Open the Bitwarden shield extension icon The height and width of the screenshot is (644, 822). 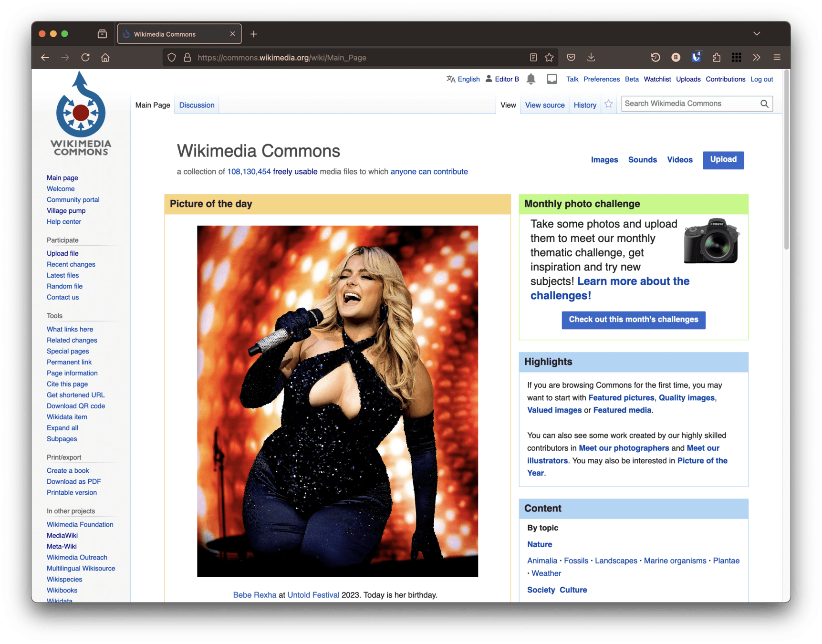point(696,57)
